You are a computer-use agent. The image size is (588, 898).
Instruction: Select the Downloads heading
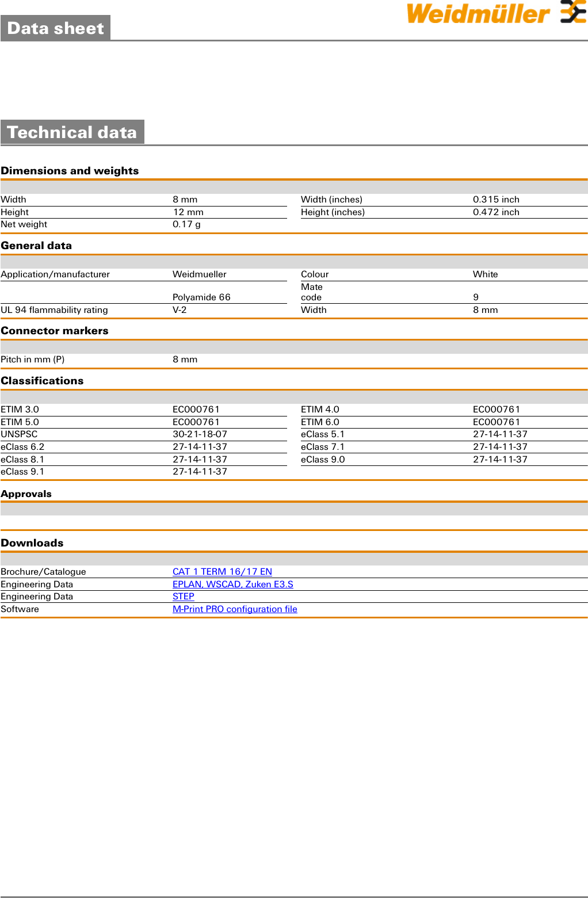(32, 543)
